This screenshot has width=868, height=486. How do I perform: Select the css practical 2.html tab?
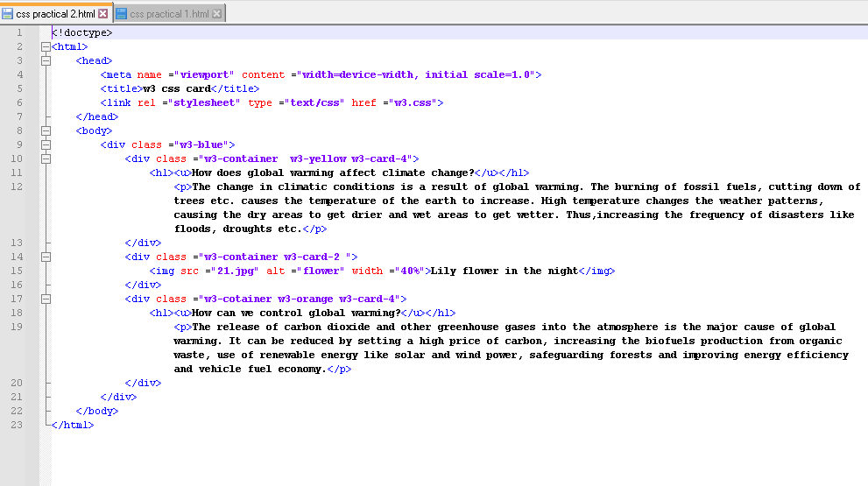point(55,14)
